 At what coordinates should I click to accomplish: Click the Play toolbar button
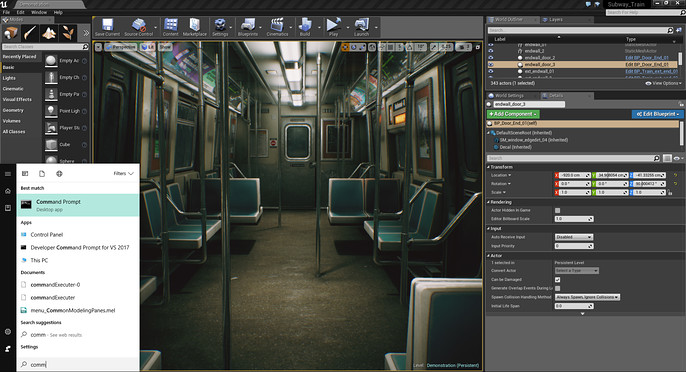[333, 27]
